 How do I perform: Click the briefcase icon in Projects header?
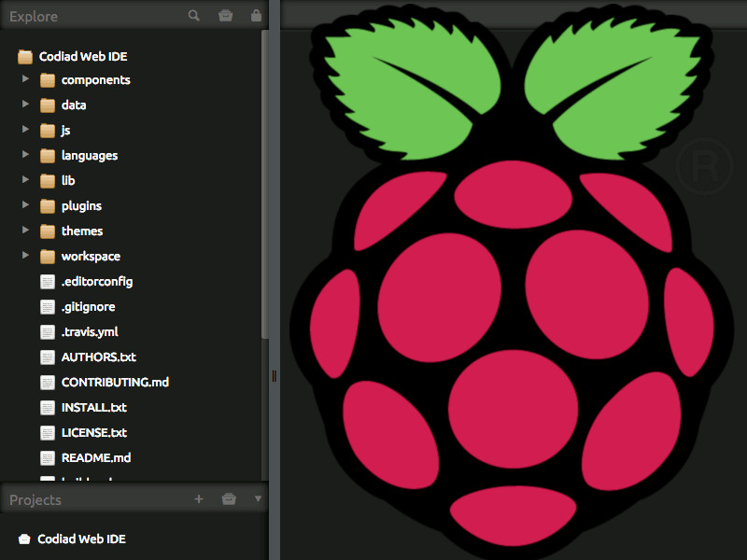tap(229, 498)
